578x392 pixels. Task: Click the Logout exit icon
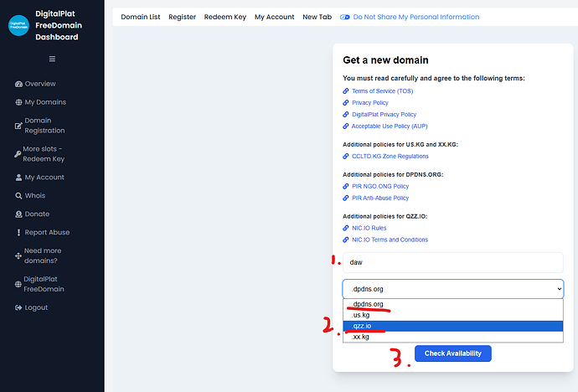coord(18,307)
